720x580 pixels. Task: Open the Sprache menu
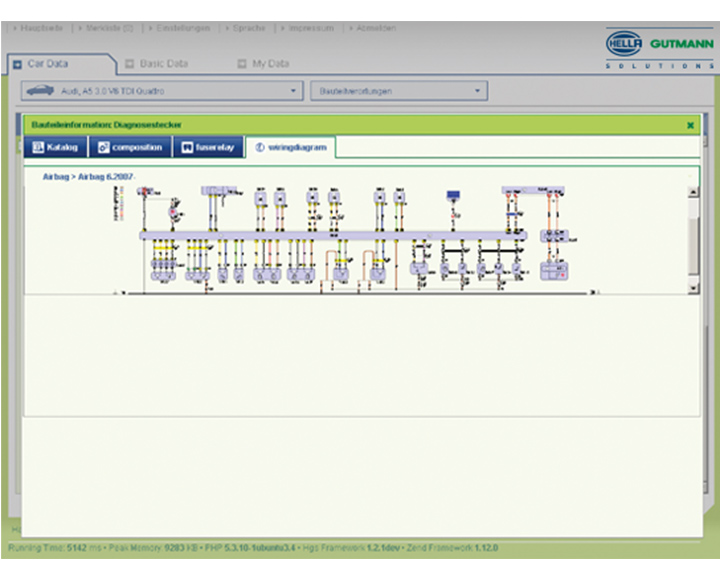249,28
